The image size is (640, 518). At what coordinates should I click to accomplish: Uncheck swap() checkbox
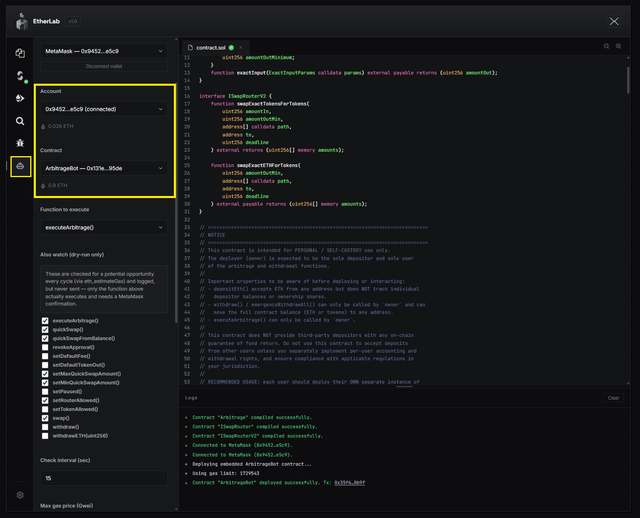coord(45,418)
